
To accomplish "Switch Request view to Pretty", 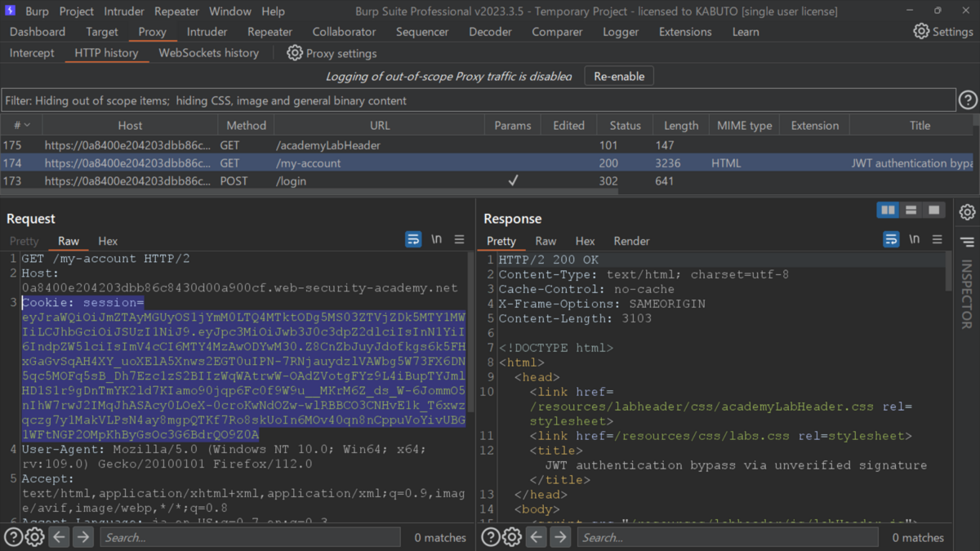I will [x=24, y=241].
